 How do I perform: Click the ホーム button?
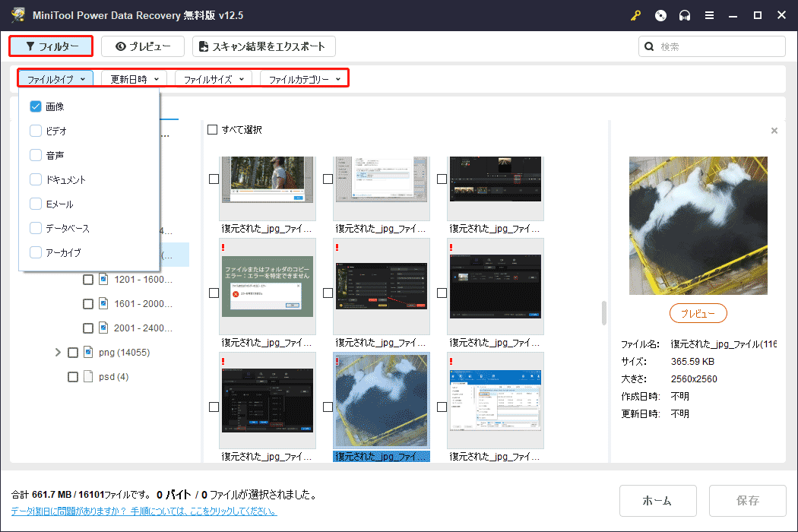[657, 500]
